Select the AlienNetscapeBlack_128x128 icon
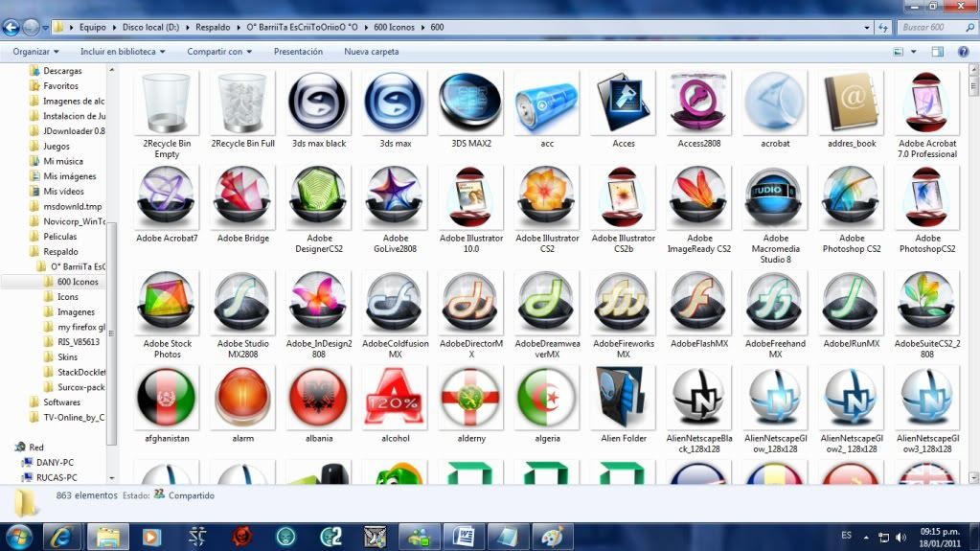 (x=698, y=410)
